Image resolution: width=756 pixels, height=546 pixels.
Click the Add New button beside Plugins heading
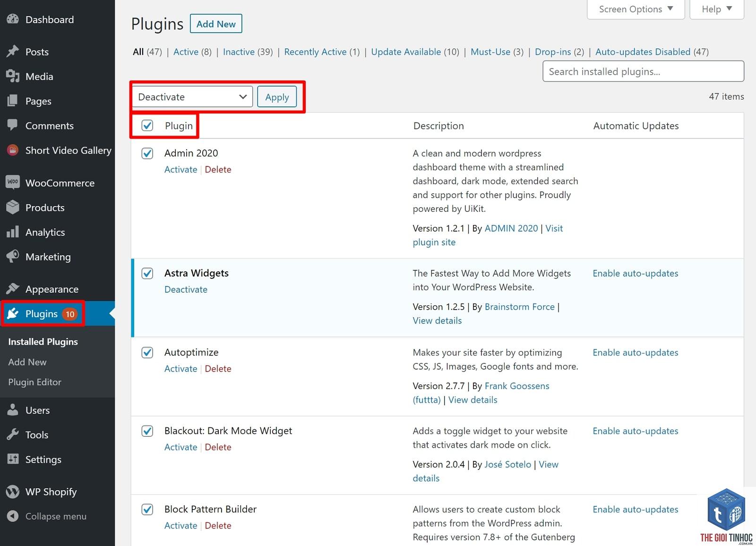pyautogui.click(x=216, y=24)
